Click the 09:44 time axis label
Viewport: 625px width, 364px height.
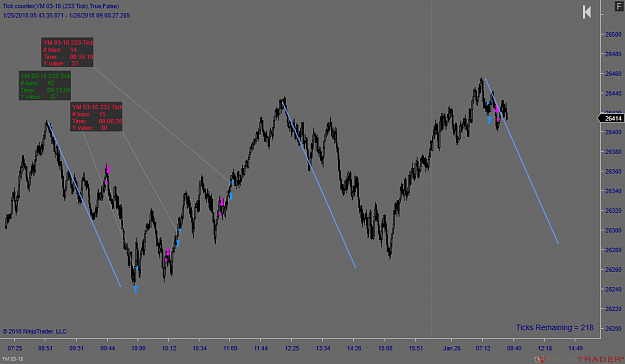pos(108,348)
